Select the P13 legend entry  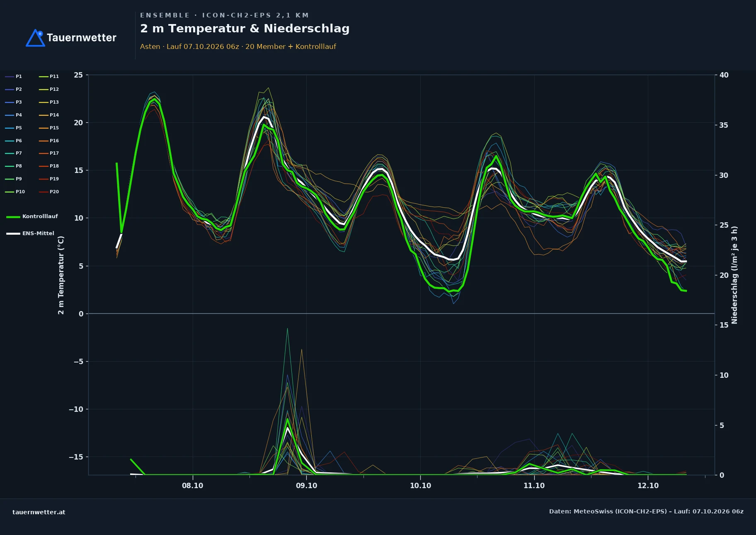49,102
